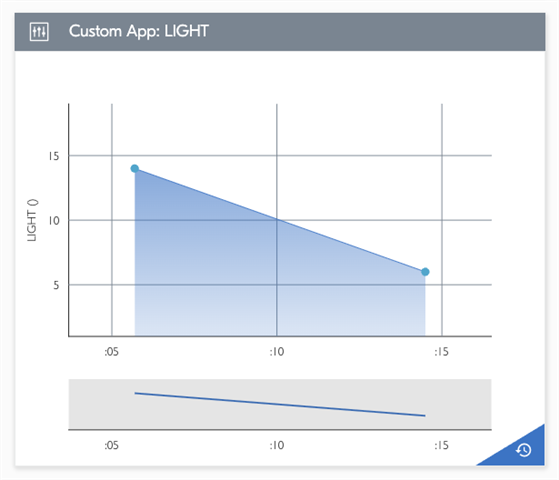Click the 10 value on y-axis

[x=54, y=220]
